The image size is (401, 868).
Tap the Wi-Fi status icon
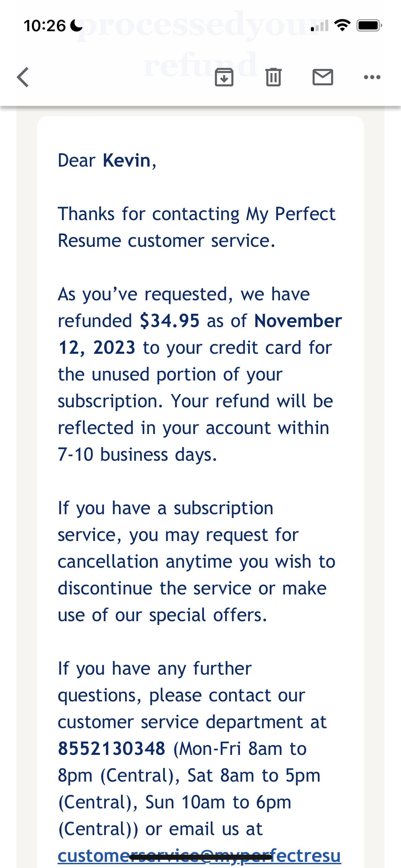tap(342, 26)
